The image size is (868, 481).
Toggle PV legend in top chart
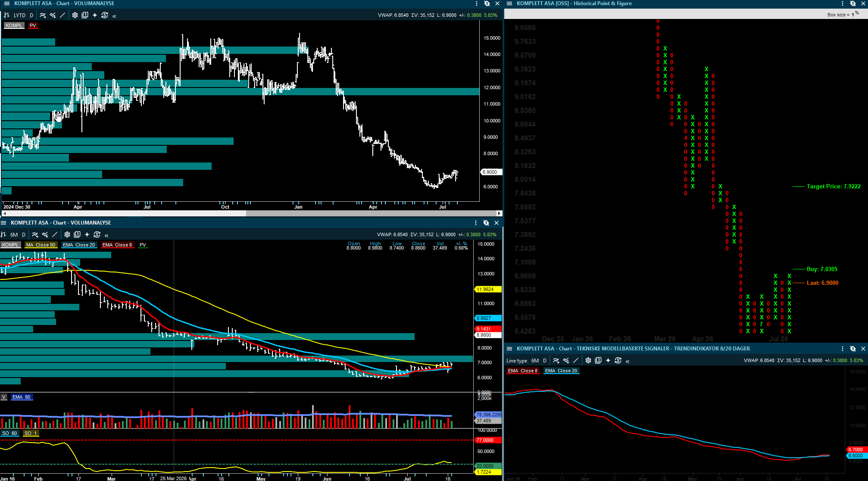pyautogui.click(x=33, y=25)
